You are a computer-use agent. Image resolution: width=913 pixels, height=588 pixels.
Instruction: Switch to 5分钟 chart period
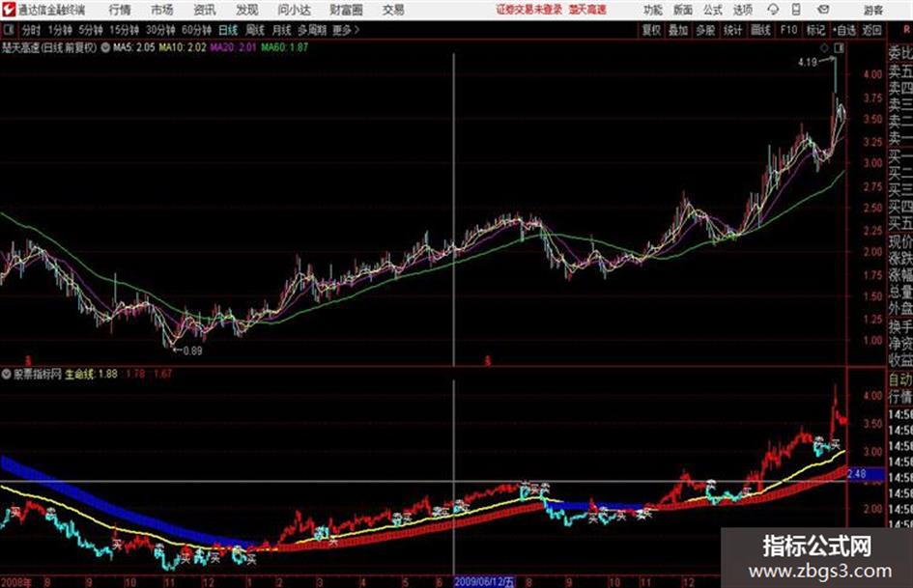point(91,30)
